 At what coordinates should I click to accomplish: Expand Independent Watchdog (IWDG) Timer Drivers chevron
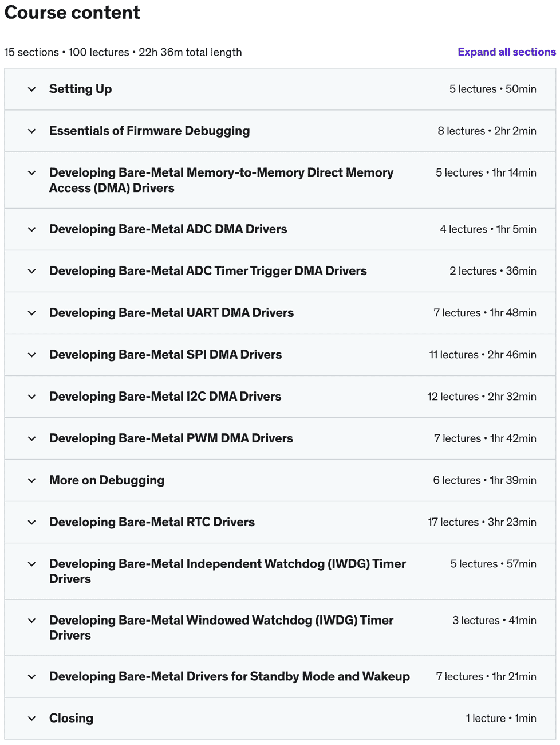tap(32, 564)
